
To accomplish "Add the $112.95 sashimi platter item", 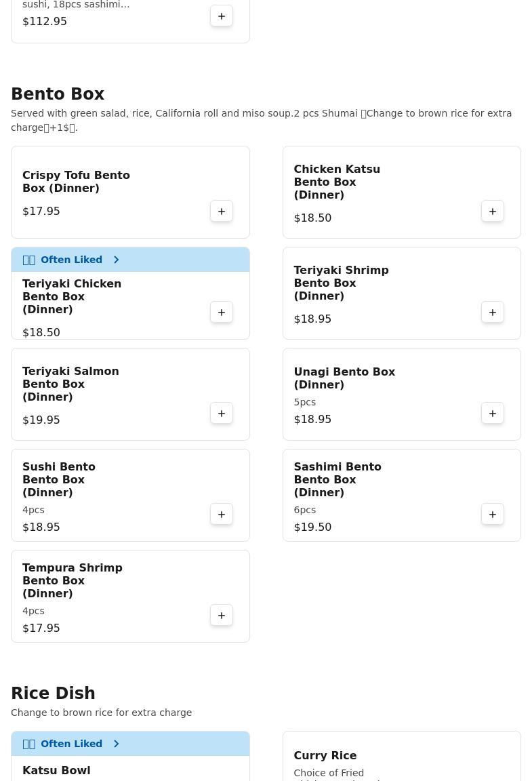I will pyautogui.click(x=222, y=16).
